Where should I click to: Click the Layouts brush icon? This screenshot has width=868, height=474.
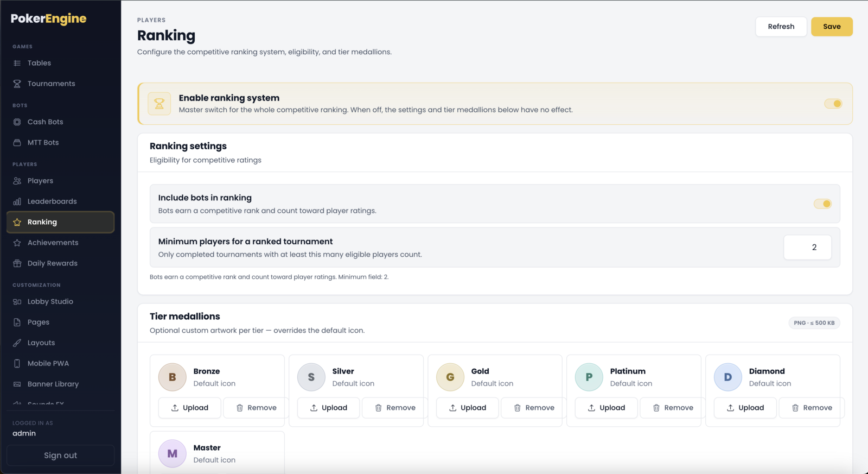(17, 343)
